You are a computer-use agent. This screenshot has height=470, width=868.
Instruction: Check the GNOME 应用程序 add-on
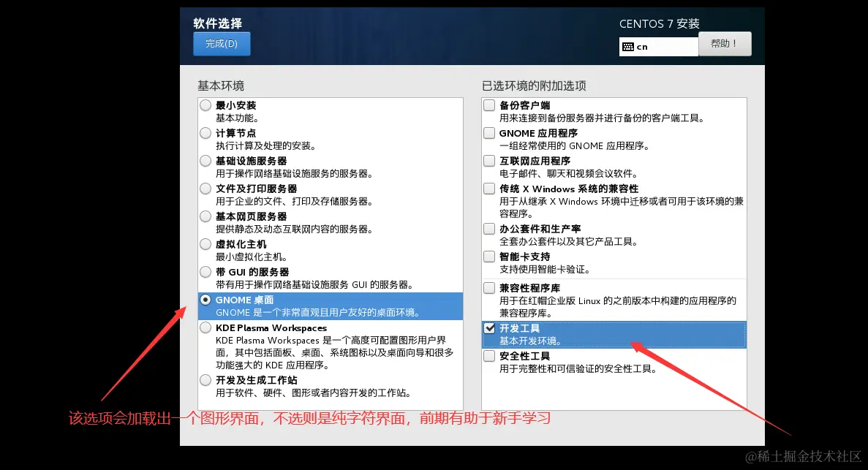point(488,132)
